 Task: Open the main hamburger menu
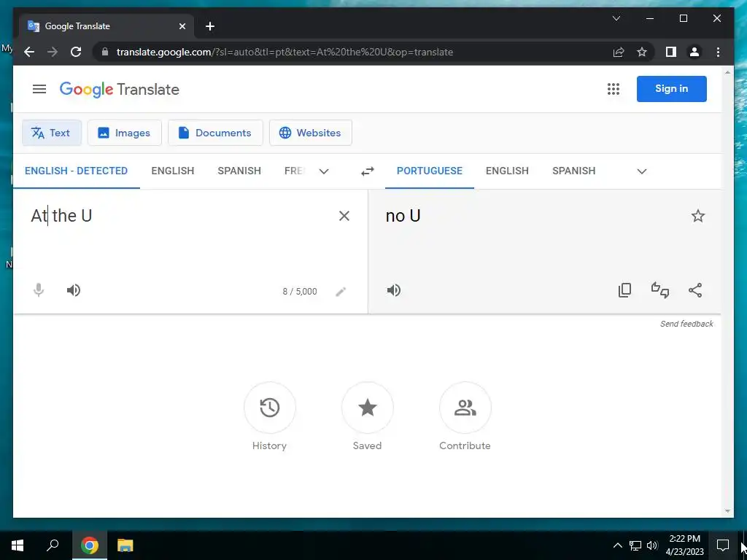pos(39,89)
